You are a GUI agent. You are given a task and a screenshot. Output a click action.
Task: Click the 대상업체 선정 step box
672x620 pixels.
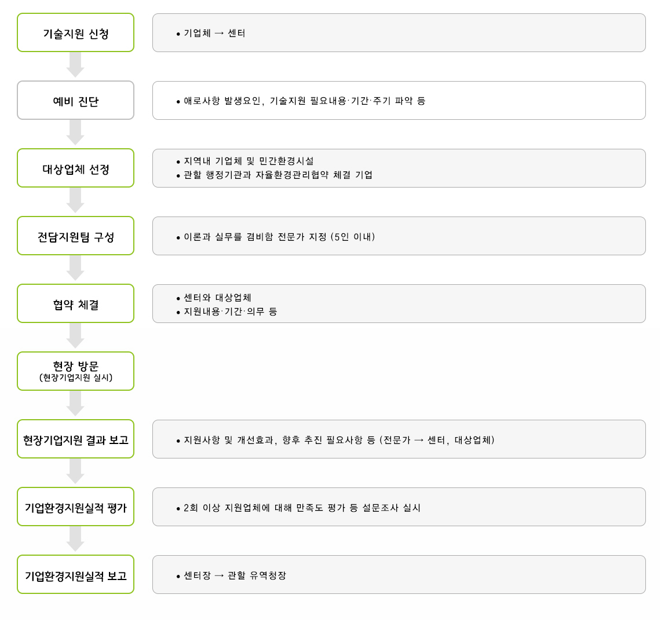point(75,168)
